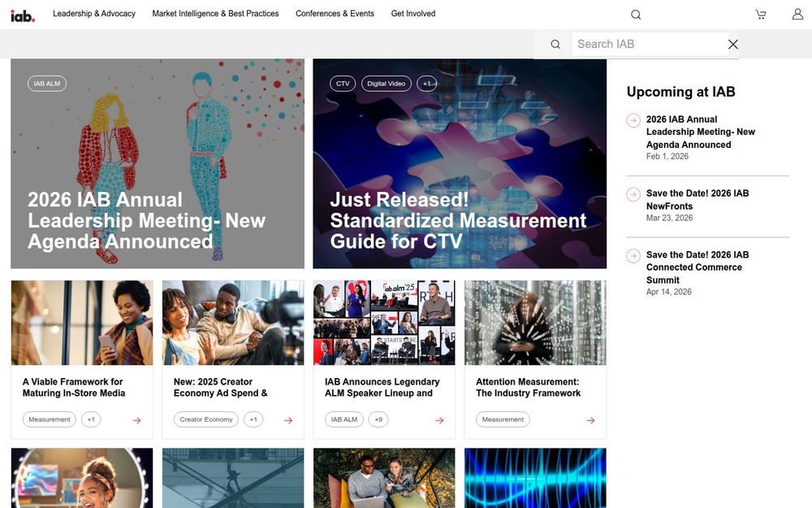
Task: Click woman with phone thumbnail image
Action: click(x=82, y=323)
